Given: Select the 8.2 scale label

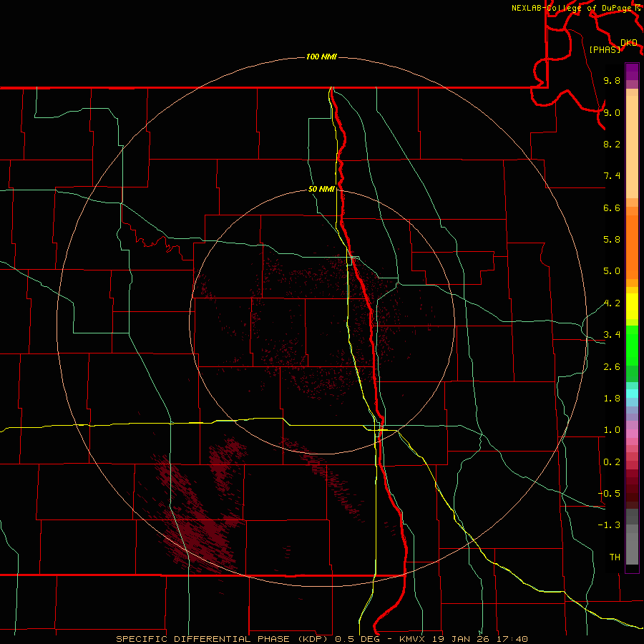Looking at the screenshot, I should tap(612, 144).
